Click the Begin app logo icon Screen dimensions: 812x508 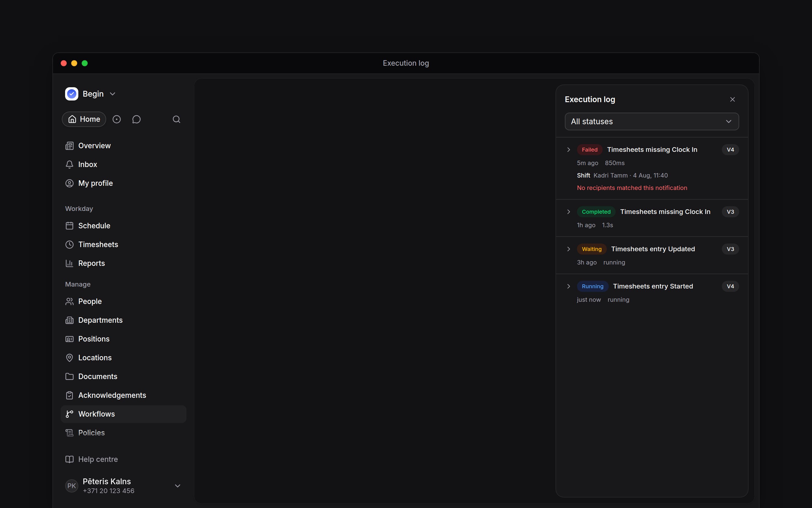point(71,94)
